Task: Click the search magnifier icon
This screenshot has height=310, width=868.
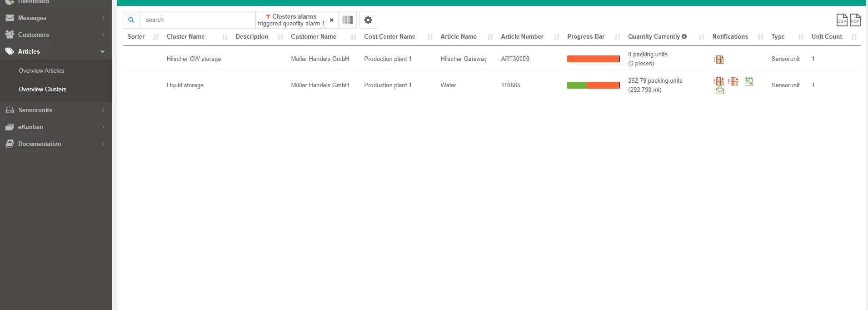Action: [x=131, y=20]
